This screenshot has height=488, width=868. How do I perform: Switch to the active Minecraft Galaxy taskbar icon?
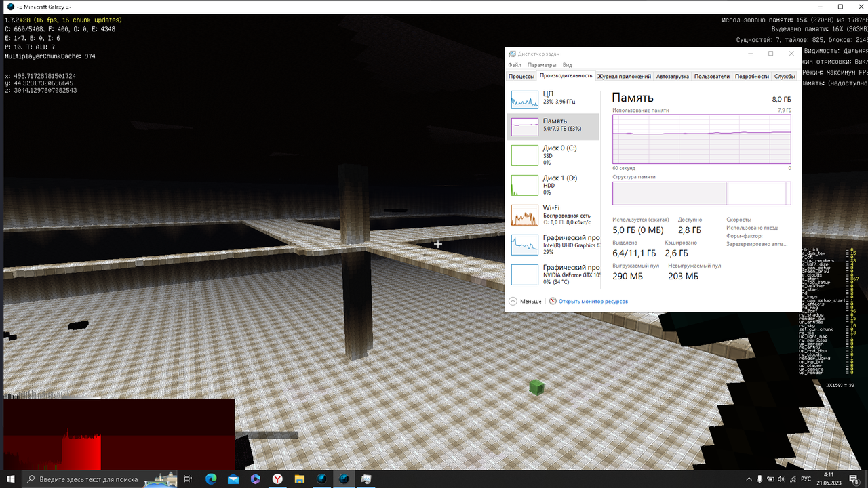[344, 479]
